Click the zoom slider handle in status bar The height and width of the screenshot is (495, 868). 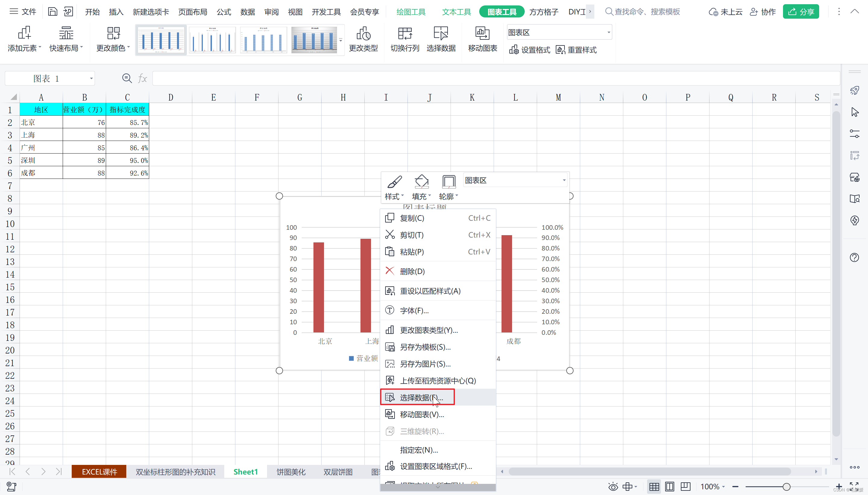click(786, 487)
